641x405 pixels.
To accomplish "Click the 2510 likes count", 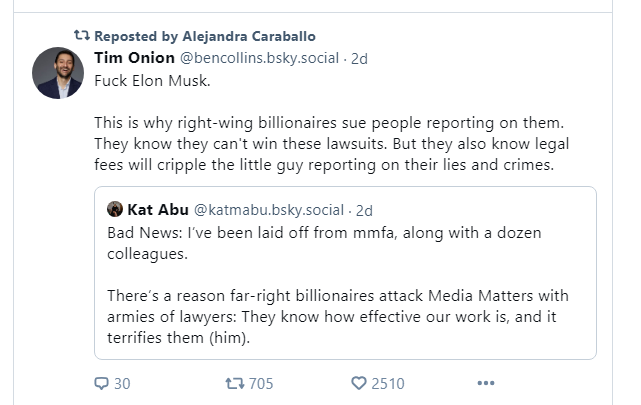I will coord(388,384).
